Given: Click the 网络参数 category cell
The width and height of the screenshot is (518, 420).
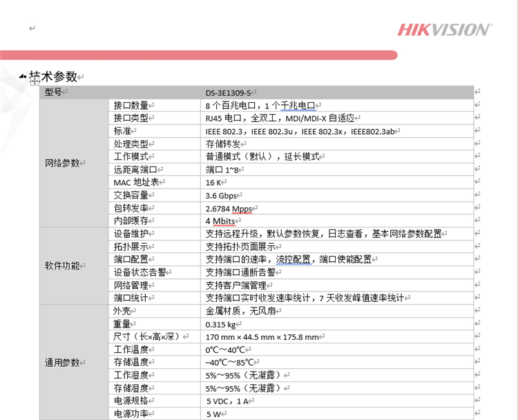Looking at the screenshot, I should [74, 163].
